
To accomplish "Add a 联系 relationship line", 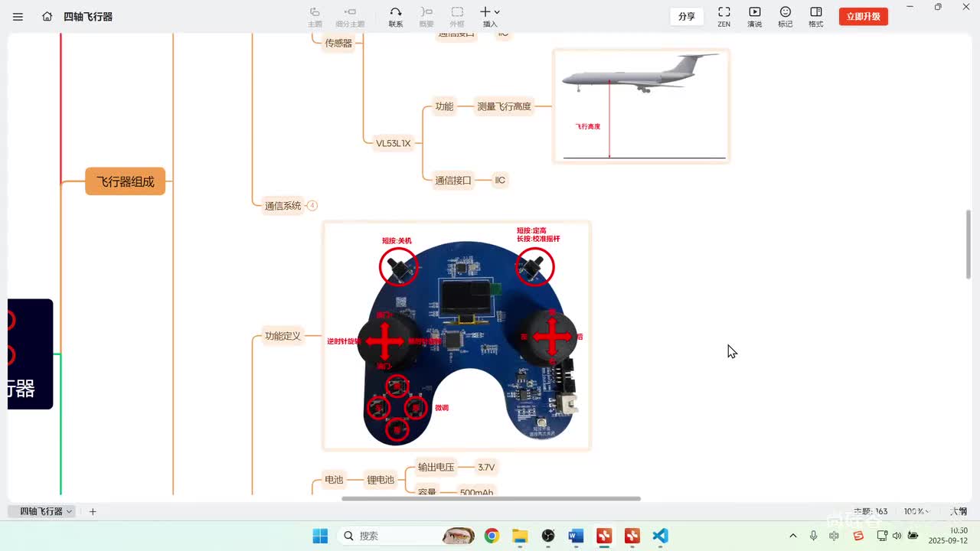I will 396,17.
